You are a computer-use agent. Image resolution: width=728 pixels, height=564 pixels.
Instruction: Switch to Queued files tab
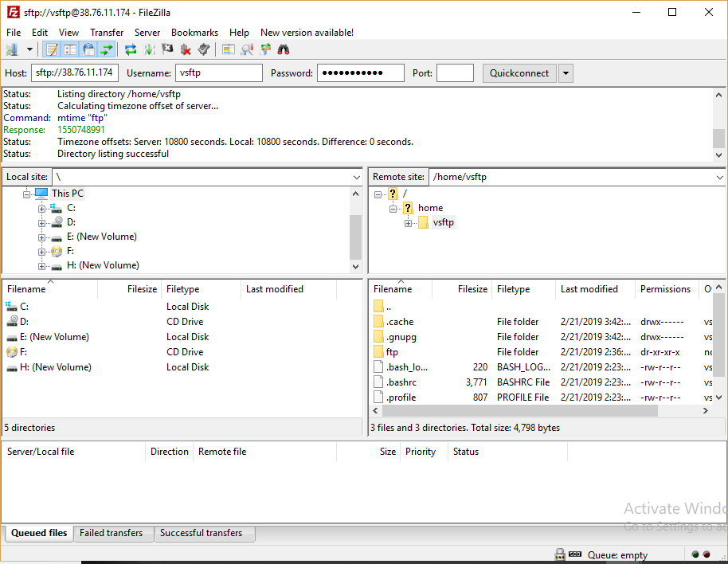tap(39, 533)
